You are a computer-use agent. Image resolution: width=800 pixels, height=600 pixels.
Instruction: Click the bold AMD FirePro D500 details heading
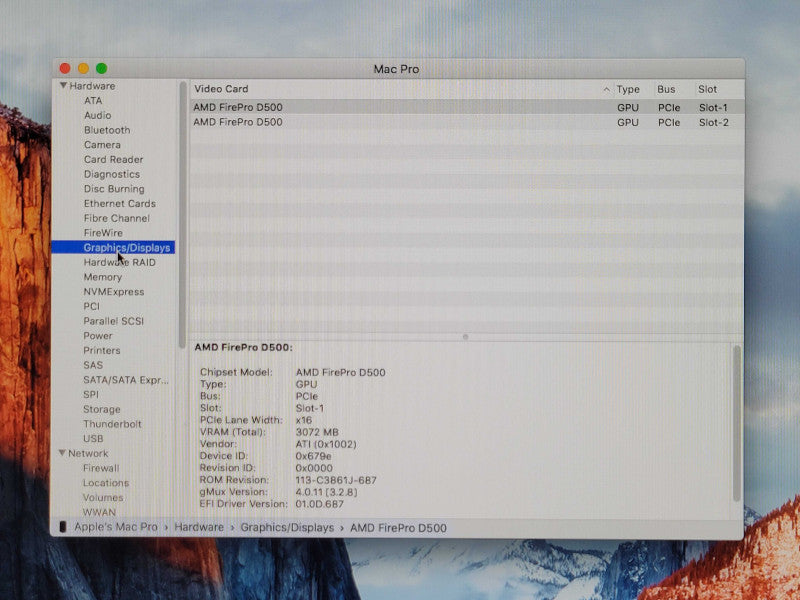243,347
